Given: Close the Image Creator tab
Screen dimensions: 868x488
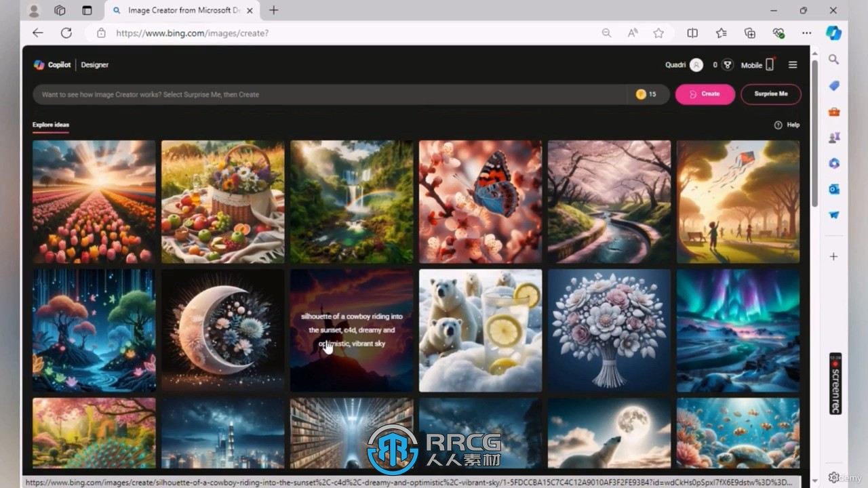Looking at the screenshot, I should 250,11.
